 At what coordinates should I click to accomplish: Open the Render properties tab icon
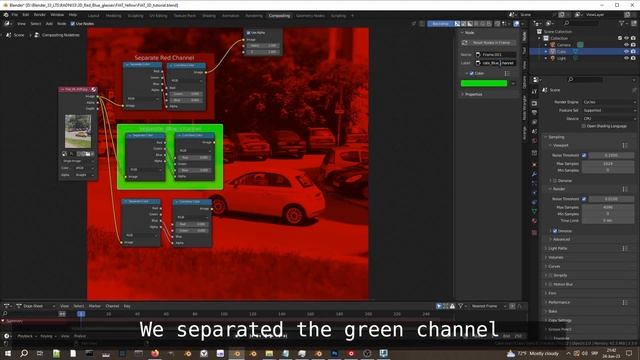(x=534, y=103)
